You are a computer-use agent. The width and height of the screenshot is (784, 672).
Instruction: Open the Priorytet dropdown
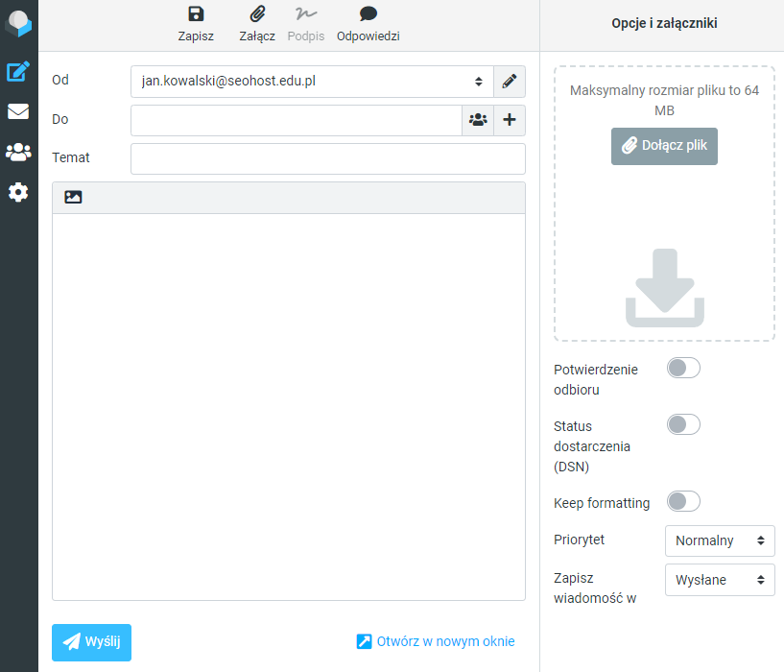(x=719, y=540)
